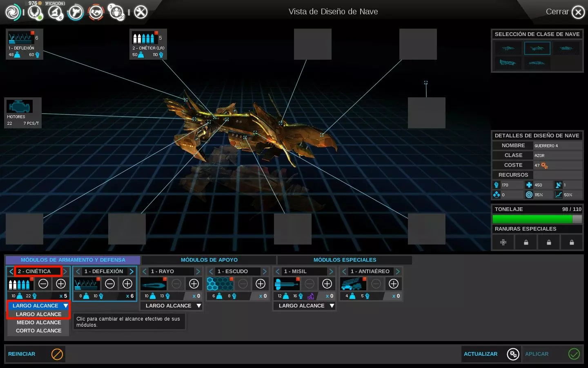This screenshot has height=368, width=588.
Task: Remove one Cinética module
Action: point(43,284)
